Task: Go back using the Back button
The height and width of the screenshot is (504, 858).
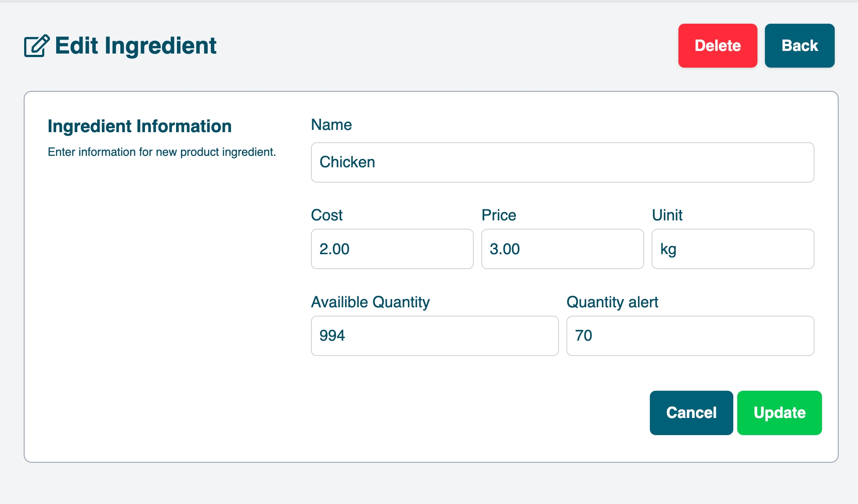Action: tap(799, 46)
